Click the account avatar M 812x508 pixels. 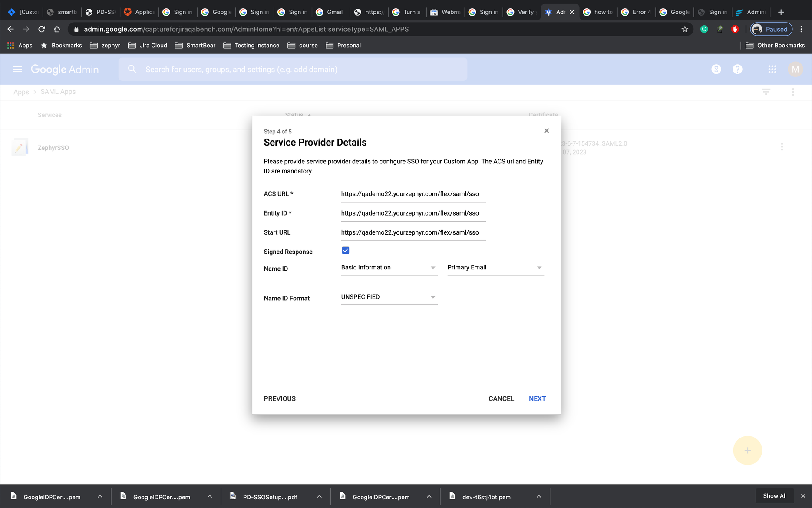click(795, 69)
